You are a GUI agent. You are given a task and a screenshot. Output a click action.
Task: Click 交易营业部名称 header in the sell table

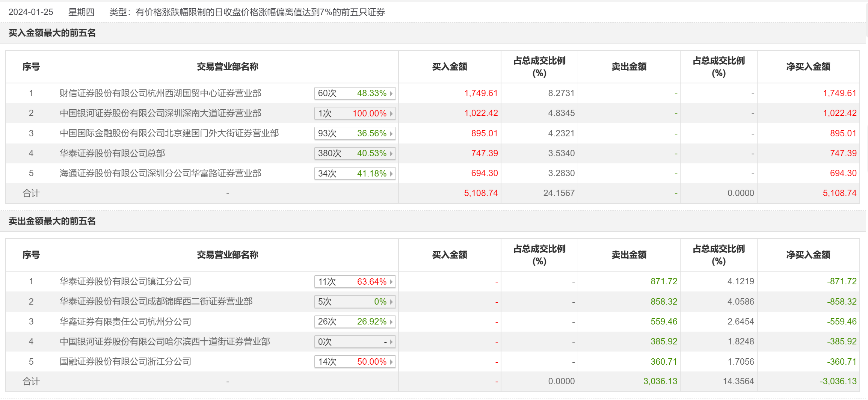click(228, 255)
